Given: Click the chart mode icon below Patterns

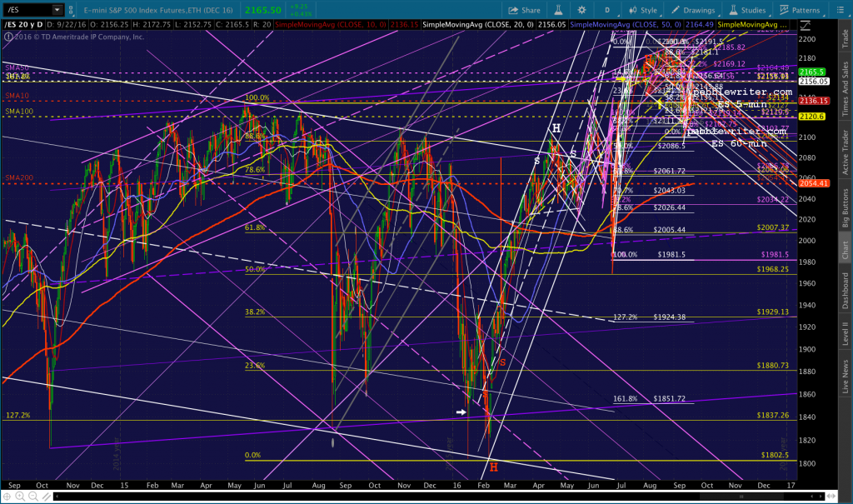Looking at the screenshot, I should [x=806, y=25].
